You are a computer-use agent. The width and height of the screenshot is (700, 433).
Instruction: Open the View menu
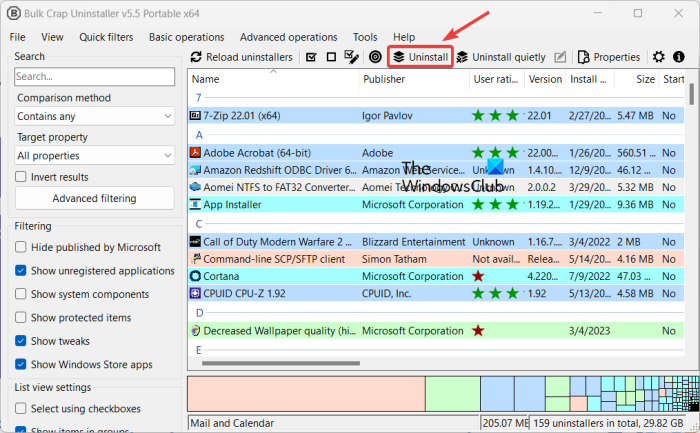(52, 37)
